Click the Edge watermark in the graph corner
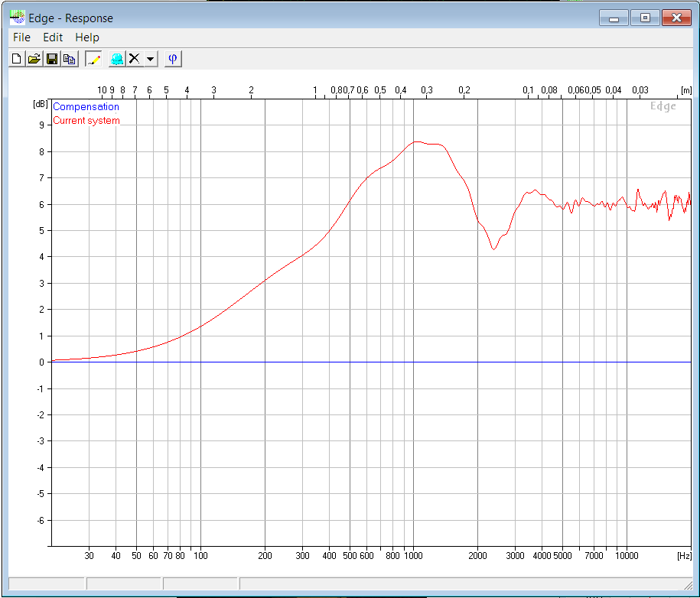This screenshot has height=598, width=700. tap(663, 107)
